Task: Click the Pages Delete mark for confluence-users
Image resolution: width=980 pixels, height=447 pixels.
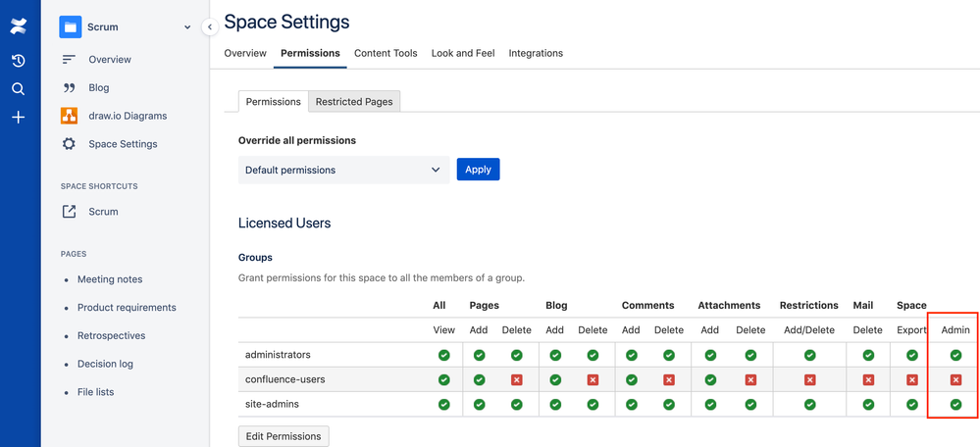Action: tap(516, 379)
